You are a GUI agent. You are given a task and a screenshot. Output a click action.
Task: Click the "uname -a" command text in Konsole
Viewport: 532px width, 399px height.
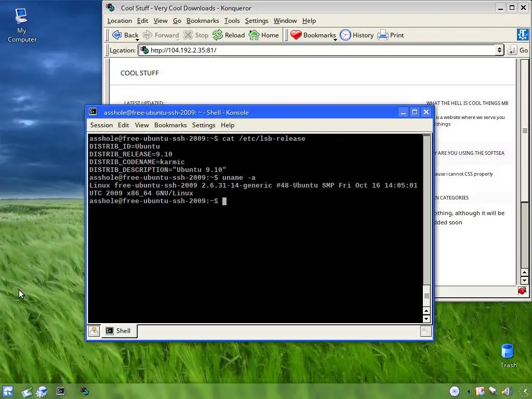239,178
